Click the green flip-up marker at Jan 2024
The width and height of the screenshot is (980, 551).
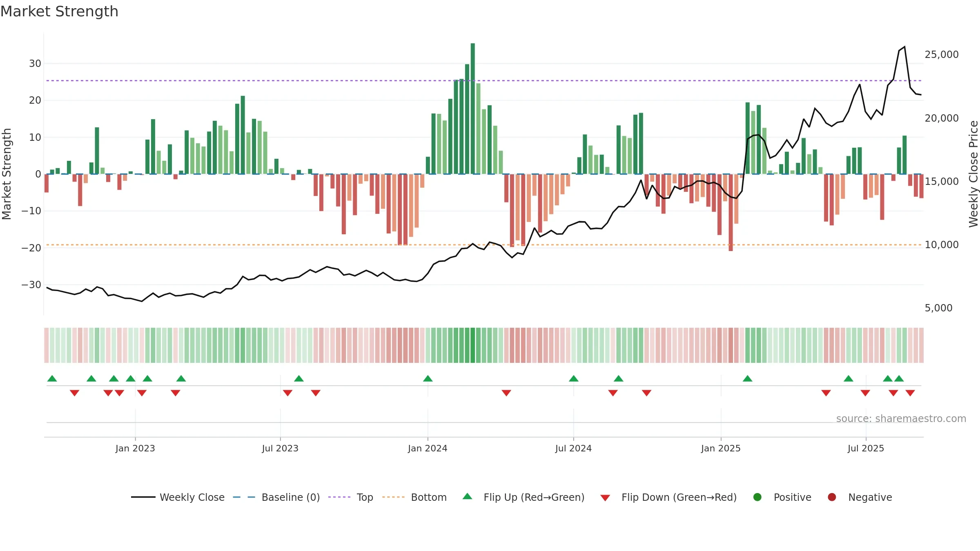pos(428,378)
